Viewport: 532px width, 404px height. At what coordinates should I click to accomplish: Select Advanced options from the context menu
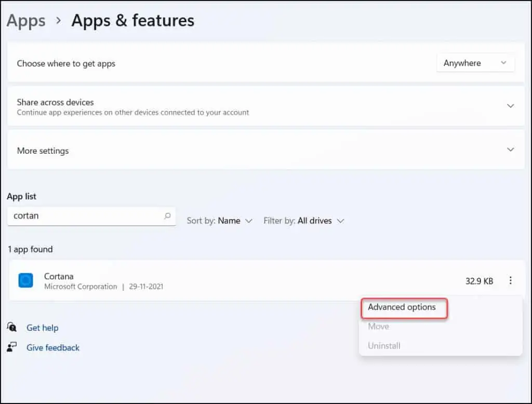tap(402, 307)
